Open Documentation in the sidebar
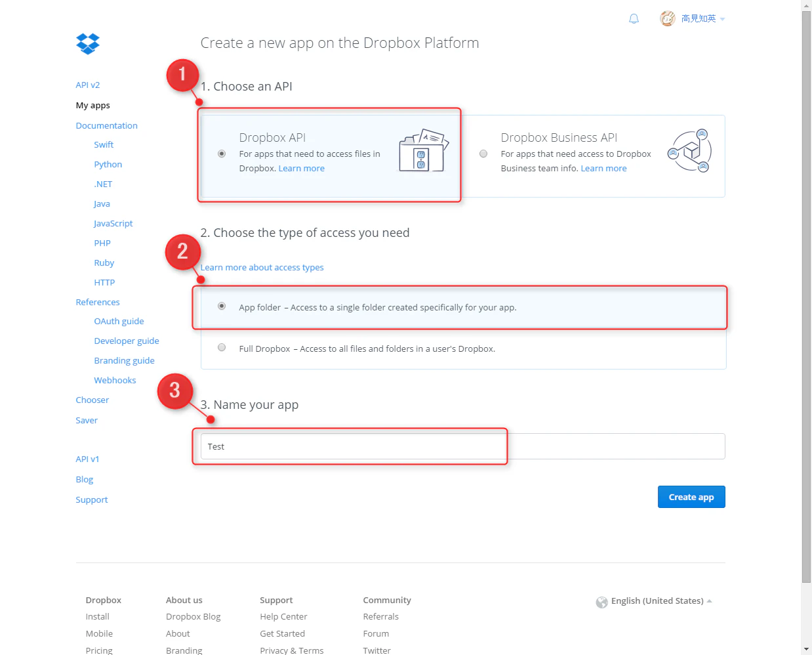The height and width of the screenshot is (655, 812). [x=107, y=126]
